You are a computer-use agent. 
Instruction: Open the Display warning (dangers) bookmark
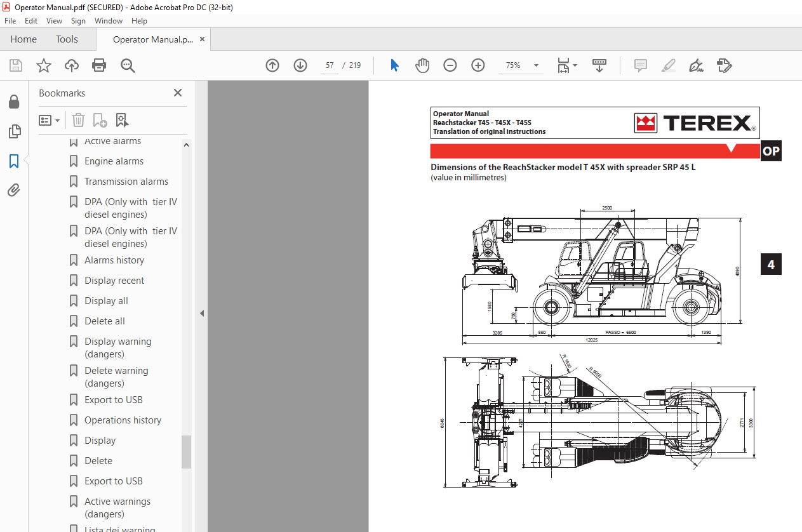click(118, 348)
